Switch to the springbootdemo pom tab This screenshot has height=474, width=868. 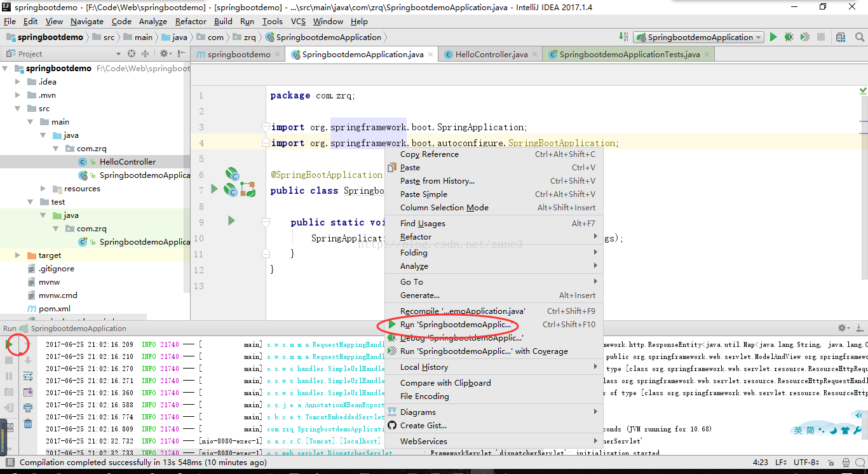click(x=238, y=54)
